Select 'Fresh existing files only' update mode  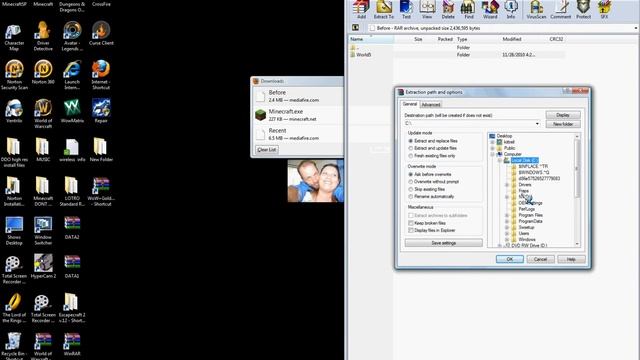(432, 156)
